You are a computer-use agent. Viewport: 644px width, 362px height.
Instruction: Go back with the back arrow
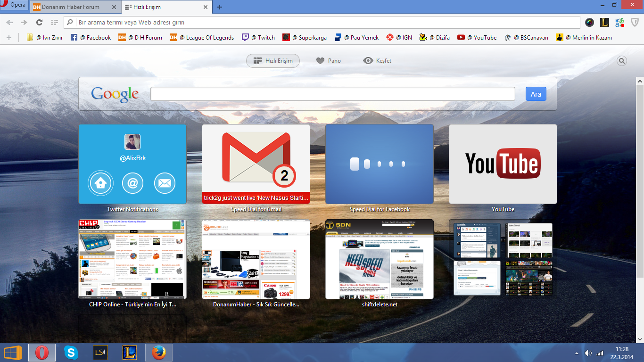click(9, 22)
